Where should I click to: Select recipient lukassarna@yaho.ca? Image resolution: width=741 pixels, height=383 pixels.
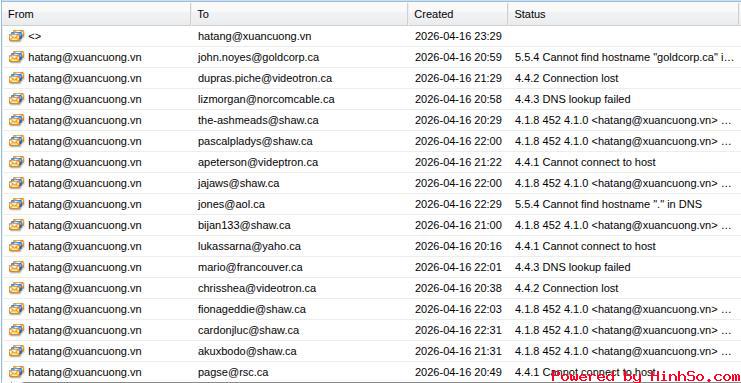coord(249,246)
